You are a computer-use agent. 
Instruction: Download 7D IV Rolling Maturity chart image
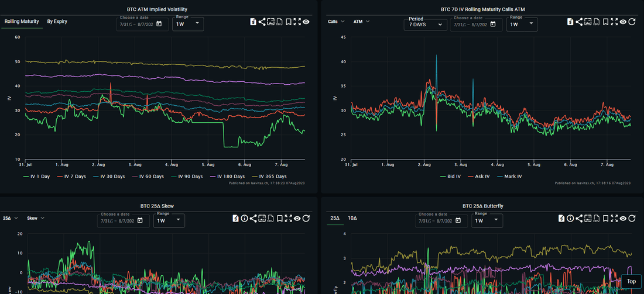(x=588, y=22)
